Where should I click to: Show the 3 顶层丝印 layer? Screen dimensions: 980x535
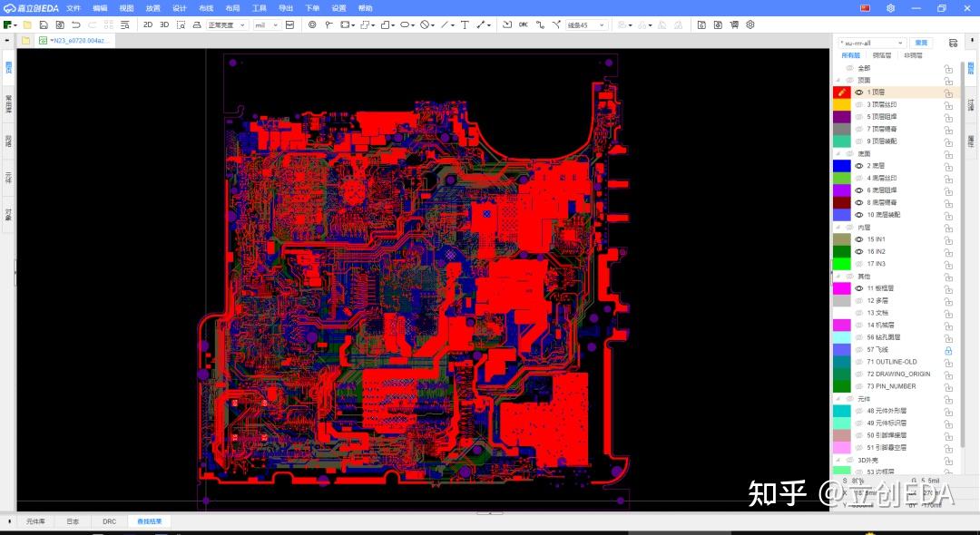(858, 105)
